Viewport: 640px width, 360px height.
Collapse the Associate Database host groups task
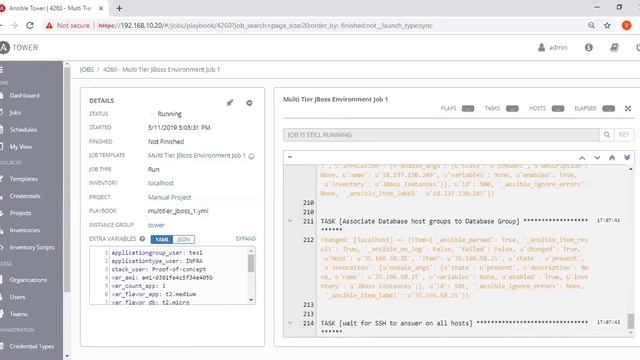(290, 221)
